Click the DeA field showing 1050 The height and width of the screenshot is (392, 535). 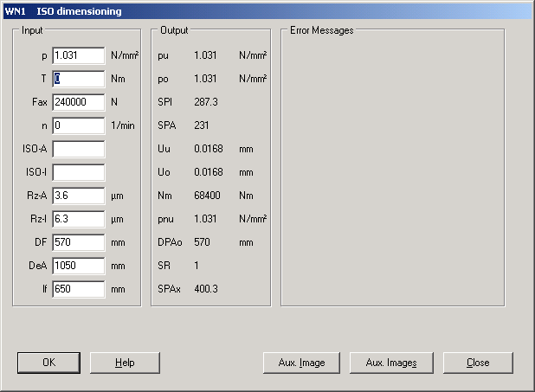point(78,266)
